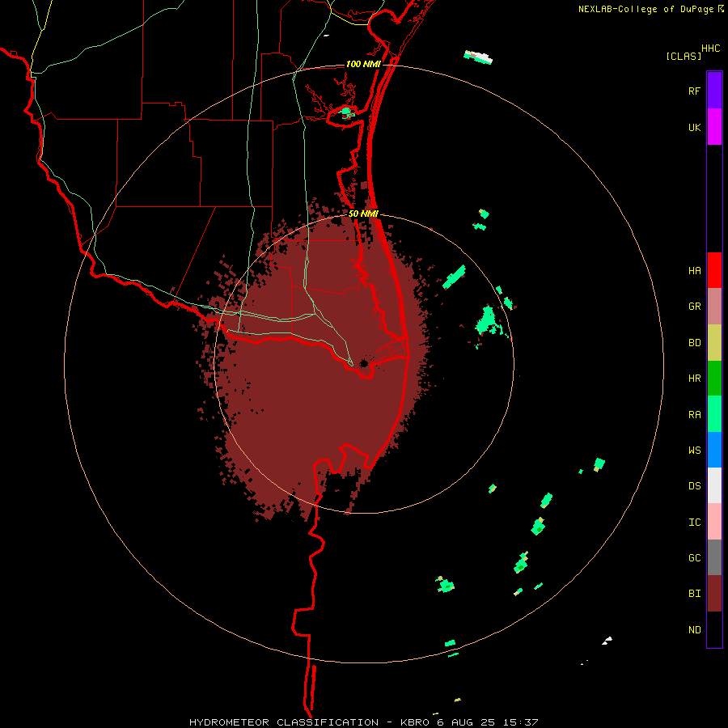Click the 'KBRO' radar site identifier

click(417, 722)
